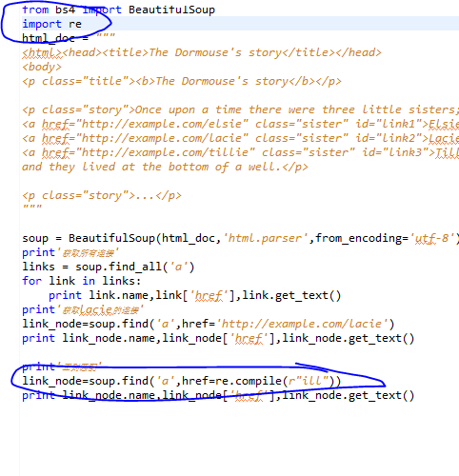Click the soup = BeautifulSoup(html_doc line
Screen dimensions: 459x476
[241, 238]
